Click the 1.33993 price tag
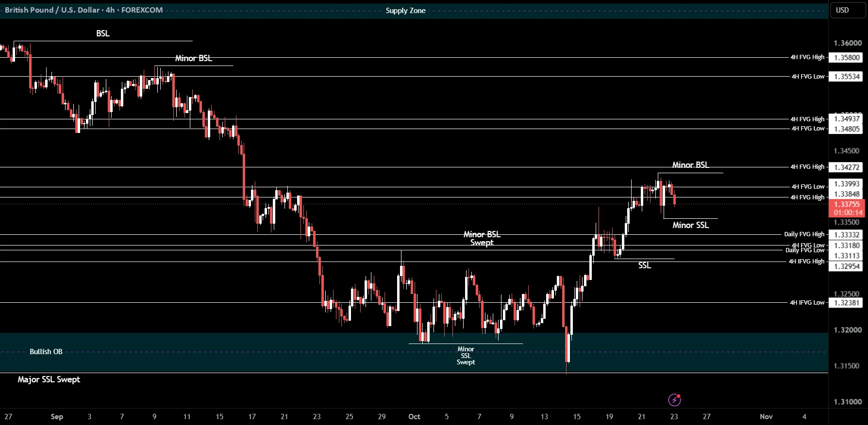Viewport: 868px width, 425px height. [x=847, y=184]
